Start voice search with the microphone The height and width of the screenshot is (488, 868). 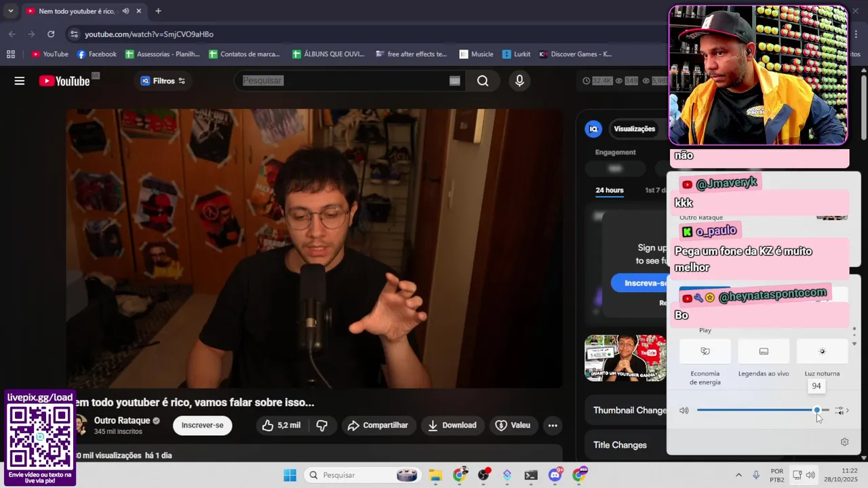point(519,81)
